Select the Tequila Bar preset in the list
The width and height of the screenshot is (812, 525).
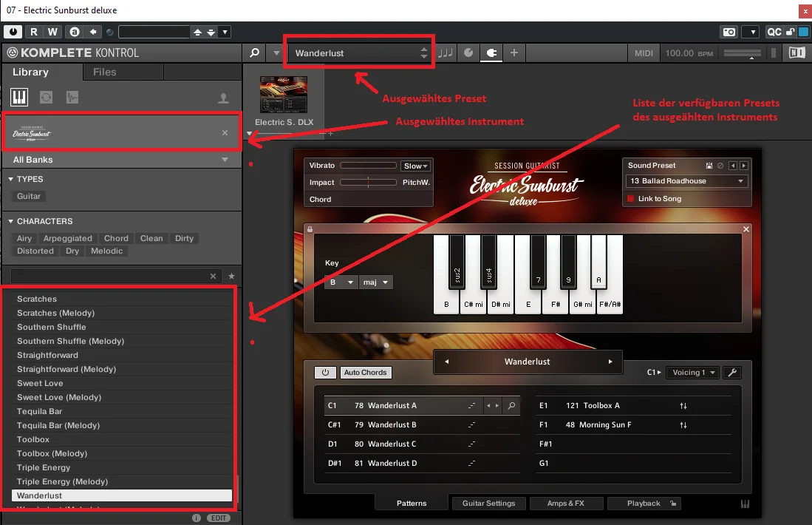pos(39,411)
